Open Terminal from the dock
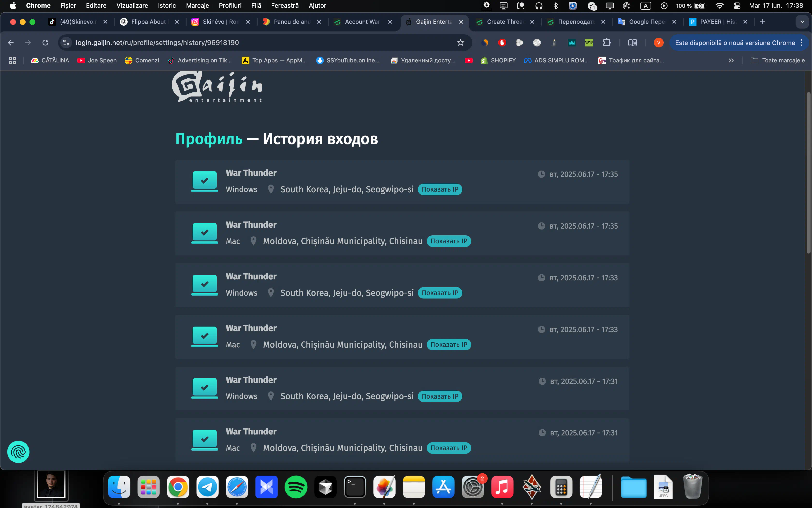 [355, 487]
